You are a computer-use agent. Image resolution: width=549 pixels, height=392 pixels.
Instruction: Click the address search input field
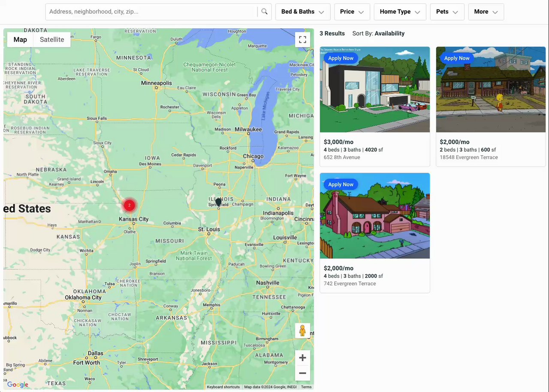(x=151, y=12)
